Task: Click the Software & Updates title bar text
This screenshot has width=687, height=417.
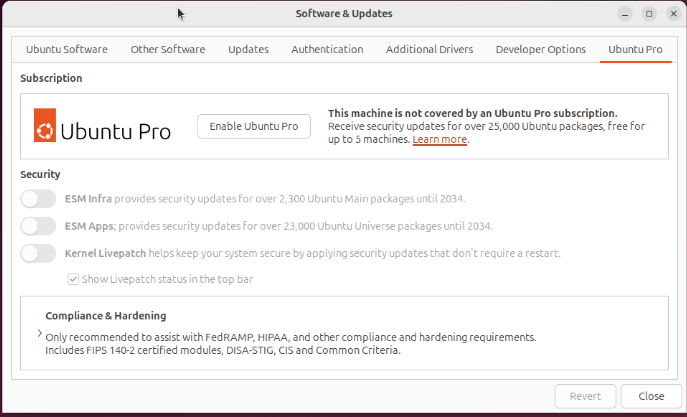Action: 344,14
